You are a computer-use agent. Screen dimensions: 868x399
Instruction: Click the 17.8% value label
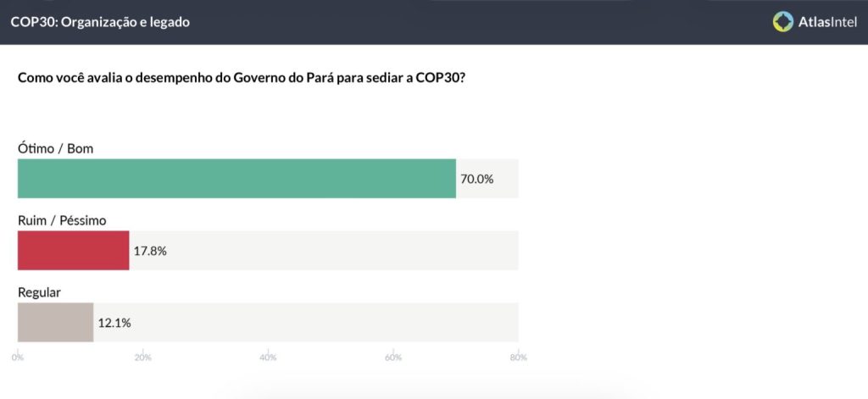(150, 252)
